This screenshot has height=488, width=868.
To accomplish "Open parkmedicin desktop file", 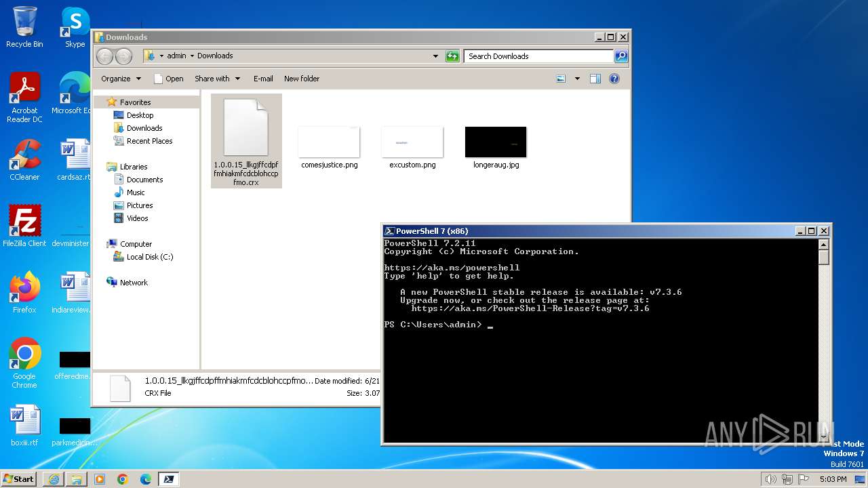I will coord(73,431).
